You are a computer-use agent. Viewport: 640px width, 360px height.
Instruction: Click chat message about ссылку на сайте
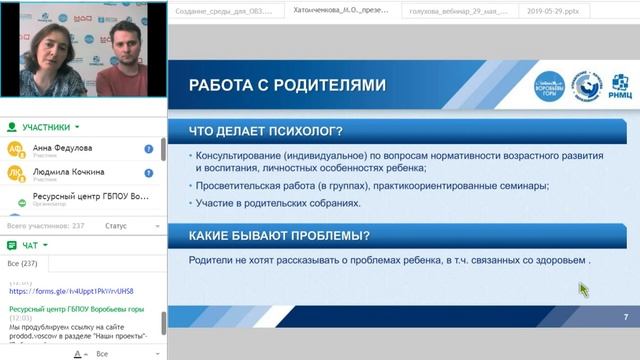pyautogui.click(x=78, y=331)
